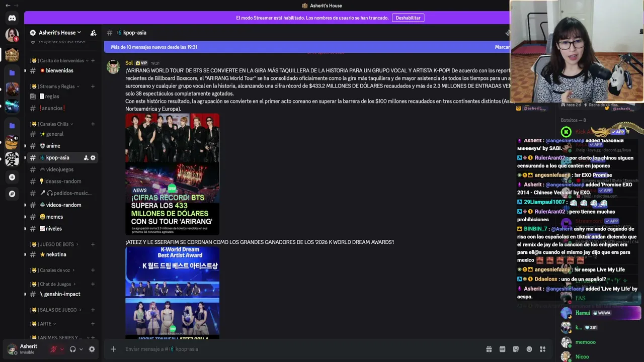Expand Chat de Juegos category

53,284
